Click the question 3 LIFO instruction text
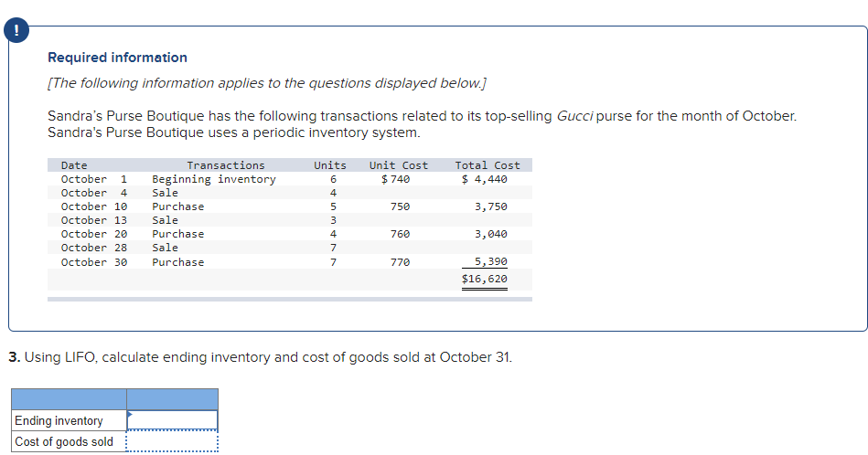Screen dimensions: 868x455 (x=260, y=358)
